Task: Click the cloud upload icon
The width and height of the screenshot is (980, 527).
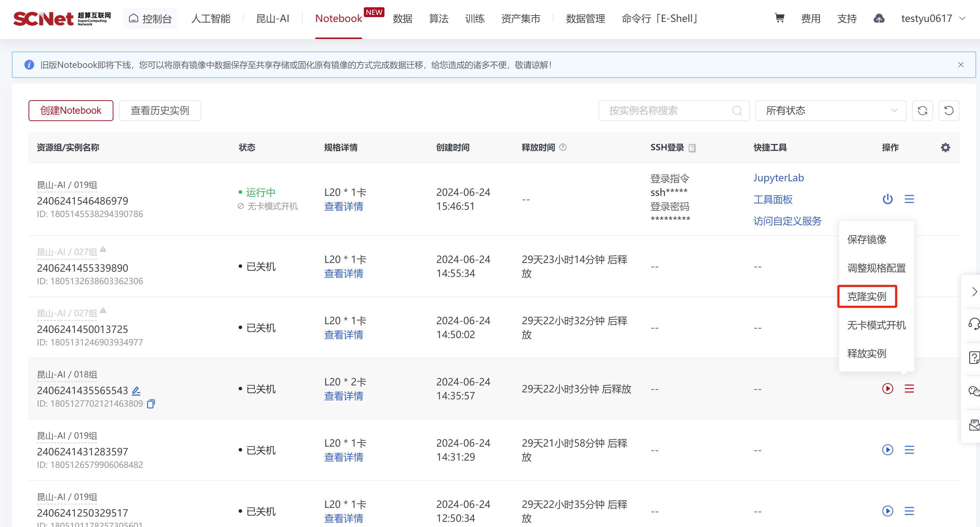Action: coord(879,18)
